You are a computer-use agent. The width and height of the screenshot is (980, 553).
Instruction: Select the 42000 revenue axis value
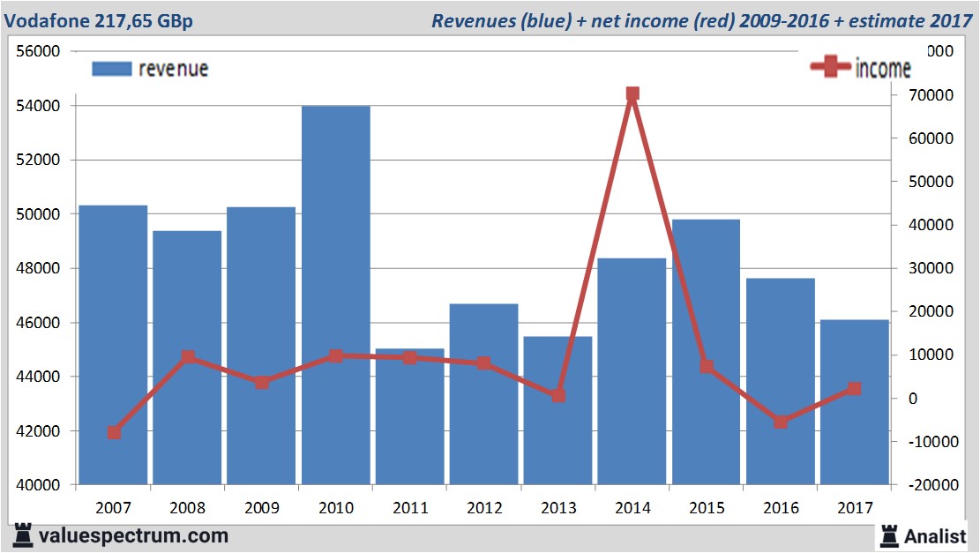pos(38,430)
